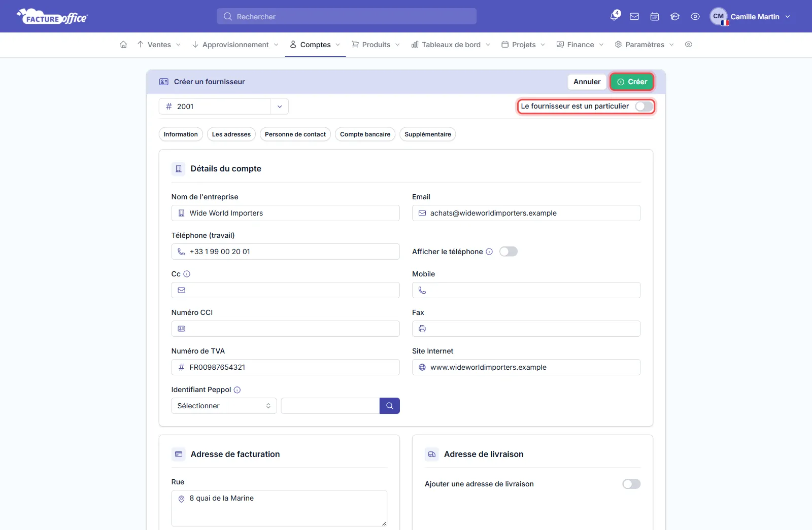The image size is (812, 530).
Task: Click the Créer button
Action: click(632, 82)
